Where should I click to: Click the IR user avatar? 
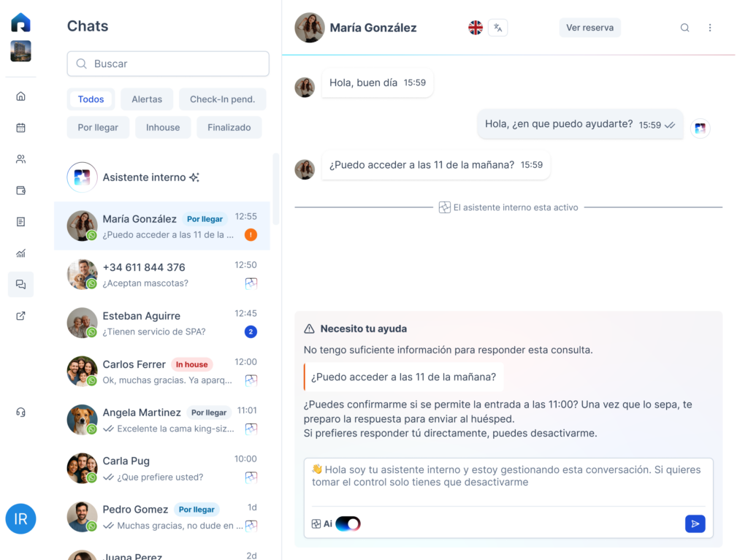click(x=20, y=519)
